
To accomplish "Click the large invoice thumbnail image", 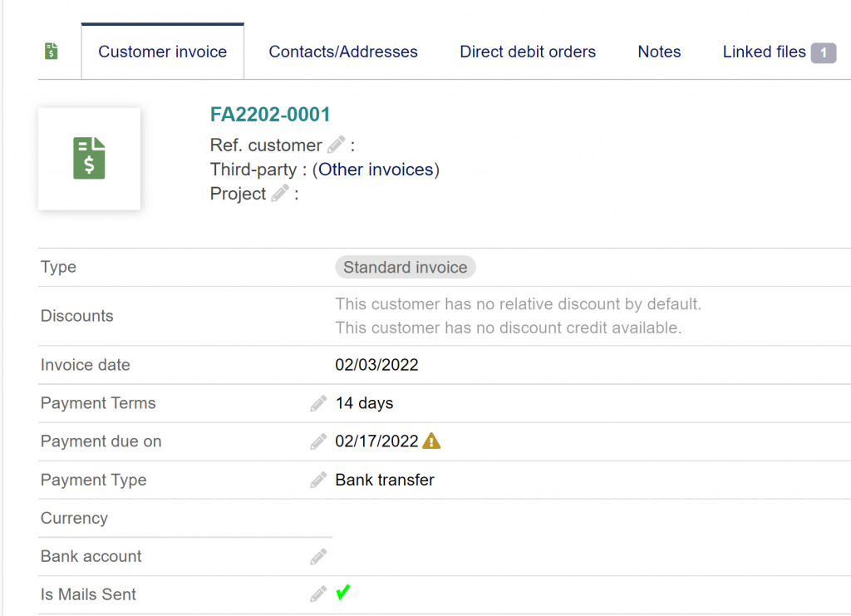I will [89, 159].
